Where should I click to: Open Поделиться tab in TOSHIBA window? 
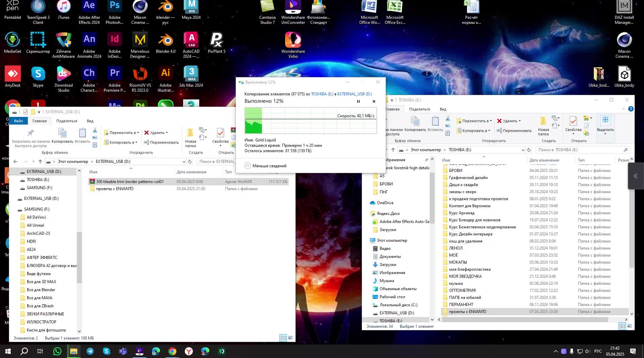[x=420, y=109]
